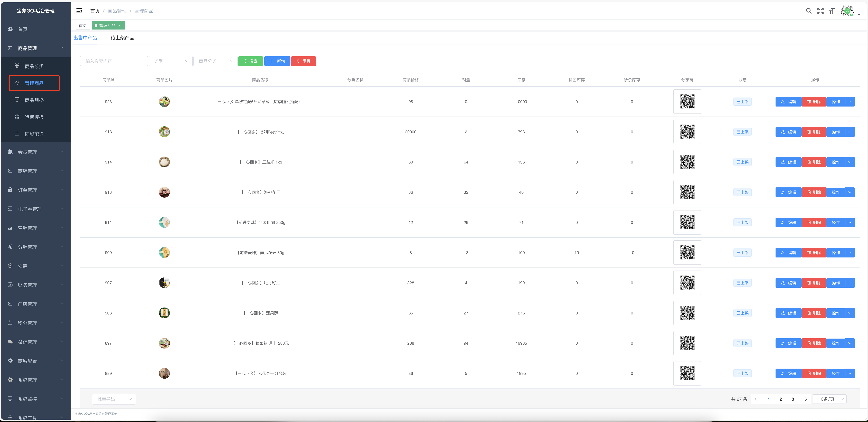868x422 pixels.
Task: Toggle fullscreen mode icon
Action: pyautogui.click(x=820, y=11)
